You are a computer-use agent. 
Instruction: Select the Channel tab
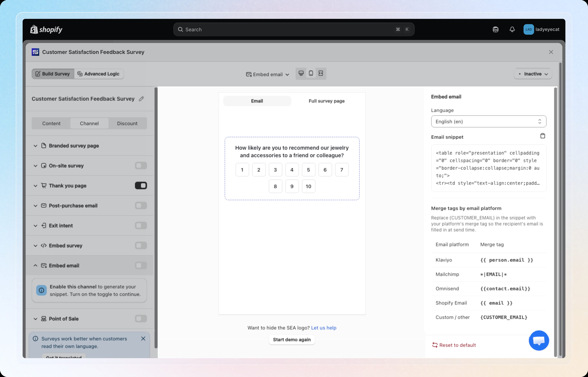point(89,123)
